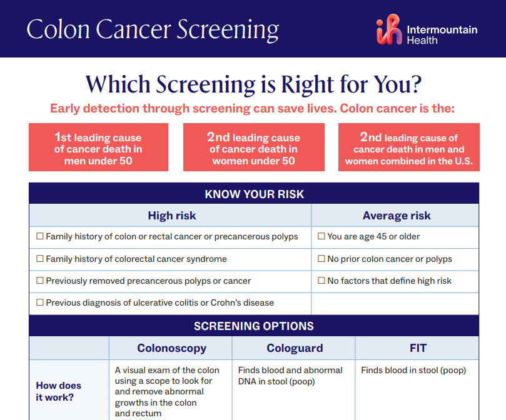Tick the ulcerative colitis or Crohn's disease checkbox

pyautogui.click(x=40, y=303)
